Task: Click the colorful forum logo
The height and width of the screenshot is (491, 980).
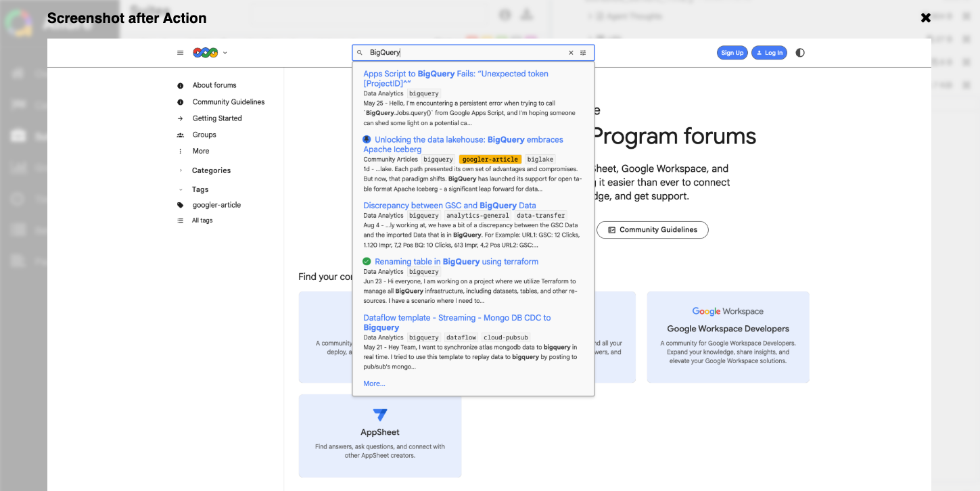Action: click(205, 53)
